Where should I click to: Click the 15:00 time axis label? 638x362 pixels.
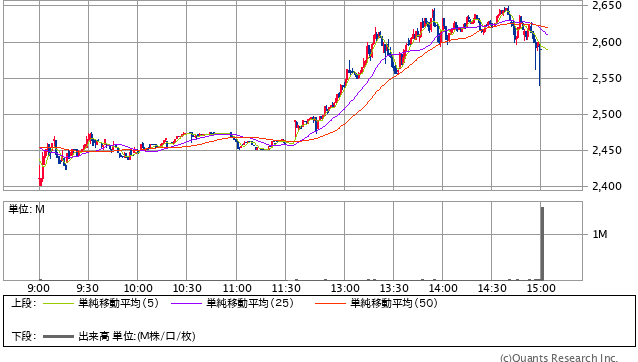(541, 288)
